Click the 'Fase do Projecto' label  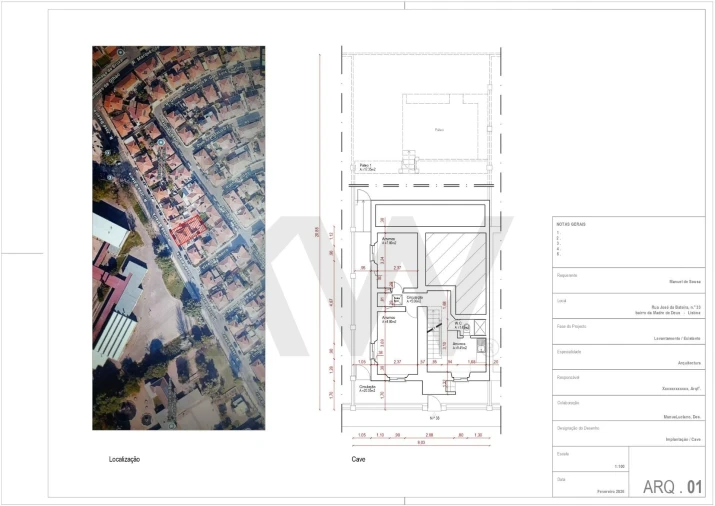click(x=571, y=326)
